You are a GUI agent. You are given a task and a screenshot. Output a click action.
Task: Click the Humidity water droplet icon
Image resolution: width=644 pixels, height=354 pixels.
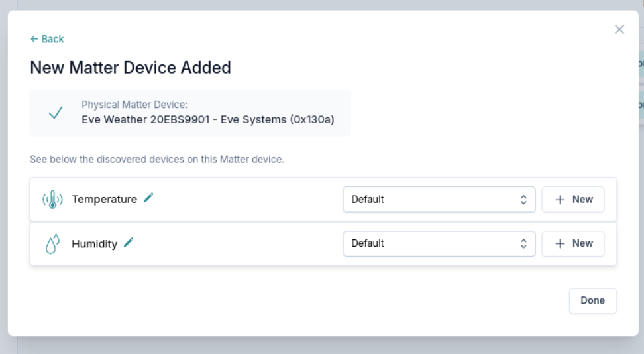click(52, 243)
